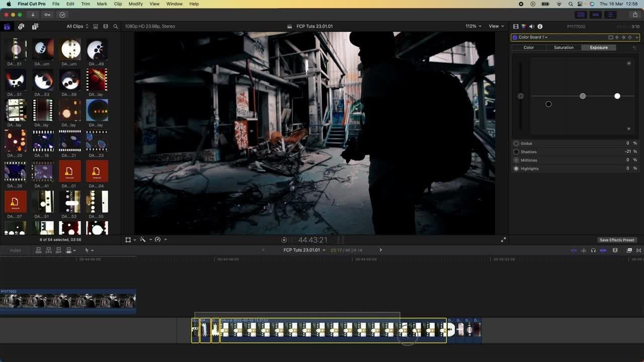The width and height of the screenshot is (644, 362).
Task: Open the 112% viewer zoom dropdown
Action: [473, 26]
